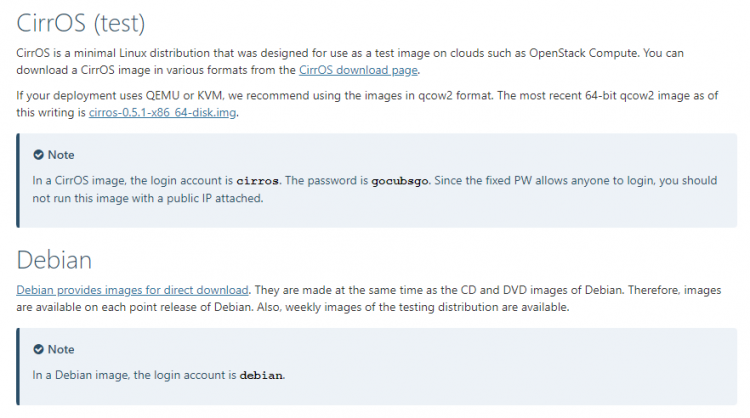Click the dark left border of Debian note
This screenshot has height=418, width=750.
pos(18,367)
